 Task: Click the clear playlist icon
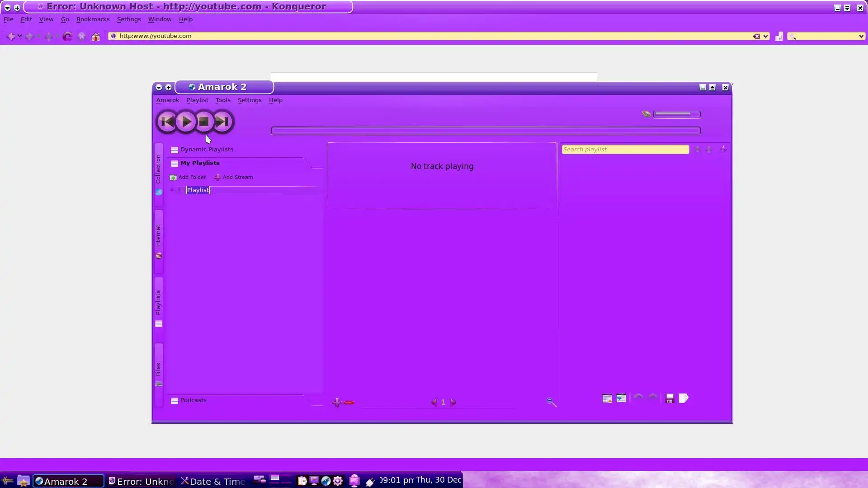point(607,399)
